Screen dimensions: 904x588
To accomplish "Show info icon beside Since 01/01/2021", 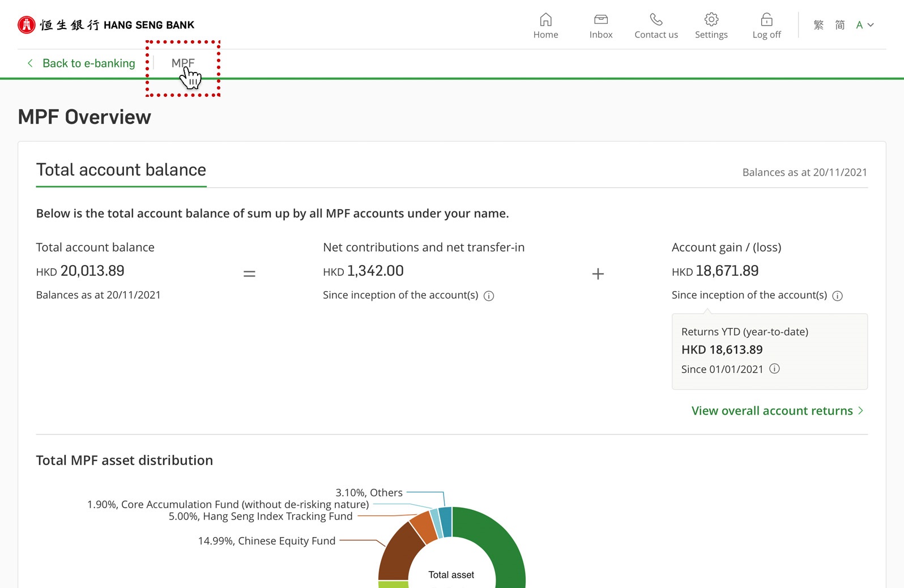I will coord(774,369).
